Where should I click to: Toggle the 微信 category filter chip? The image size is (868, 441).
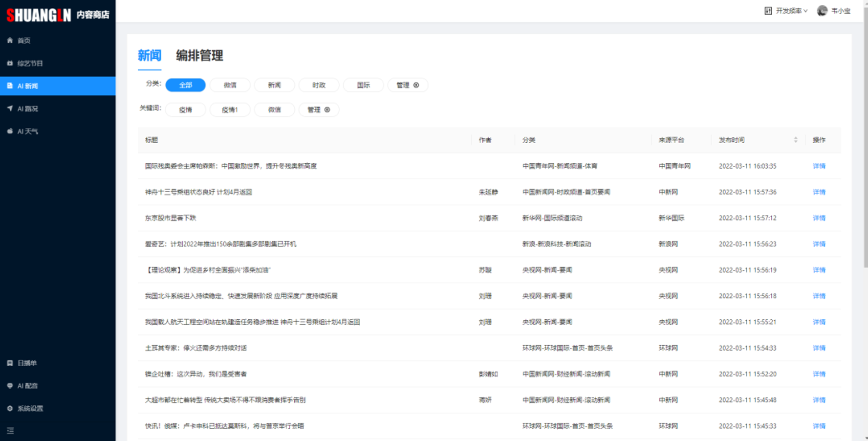[230, 85]
